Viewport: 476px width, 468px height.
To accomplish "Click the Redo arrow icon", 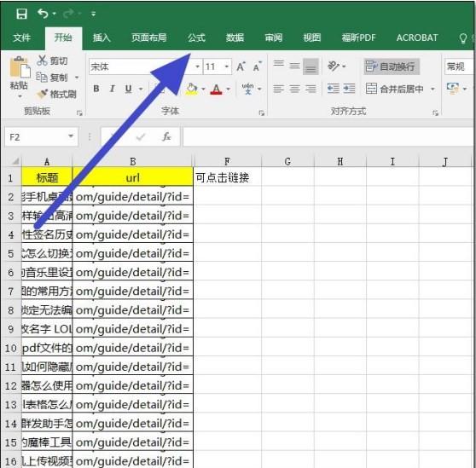I will (x=68, y=14).
